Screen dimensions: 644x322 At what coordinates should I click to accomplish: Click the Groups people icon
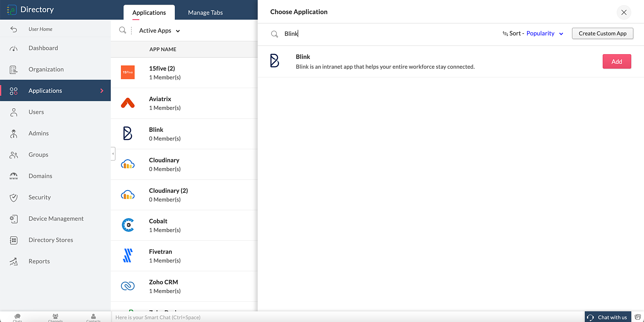(x=14, y=155)
